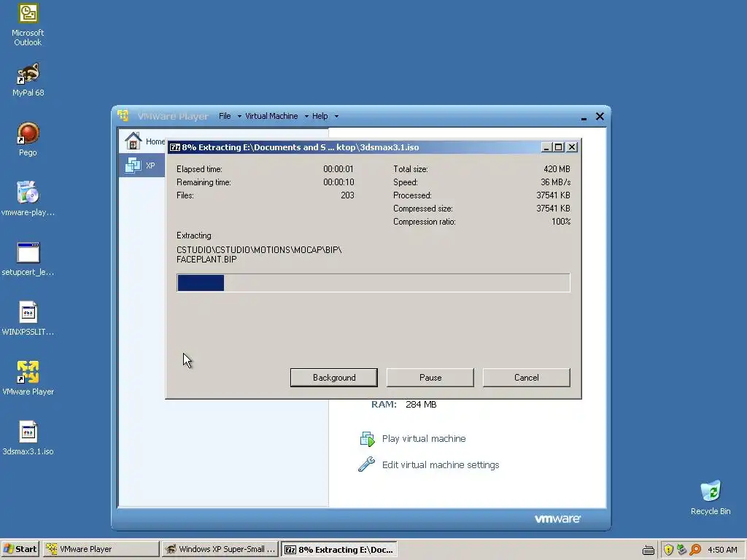Pause the 7-Zip extraction

tap(430, 378)
